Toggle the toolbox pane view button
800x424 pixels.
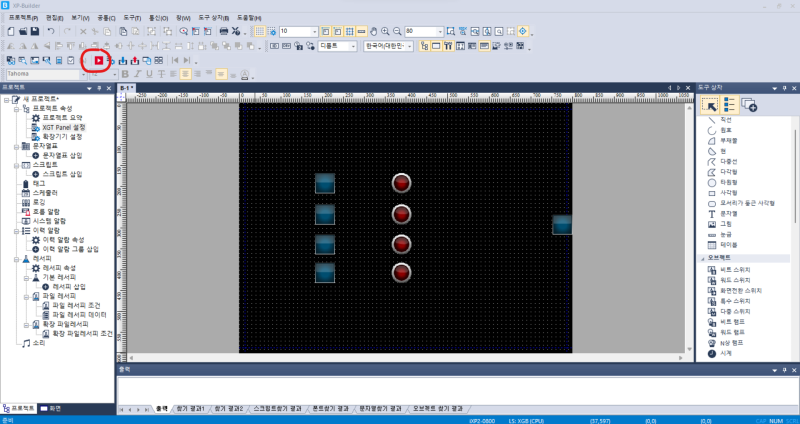point(448,46)
